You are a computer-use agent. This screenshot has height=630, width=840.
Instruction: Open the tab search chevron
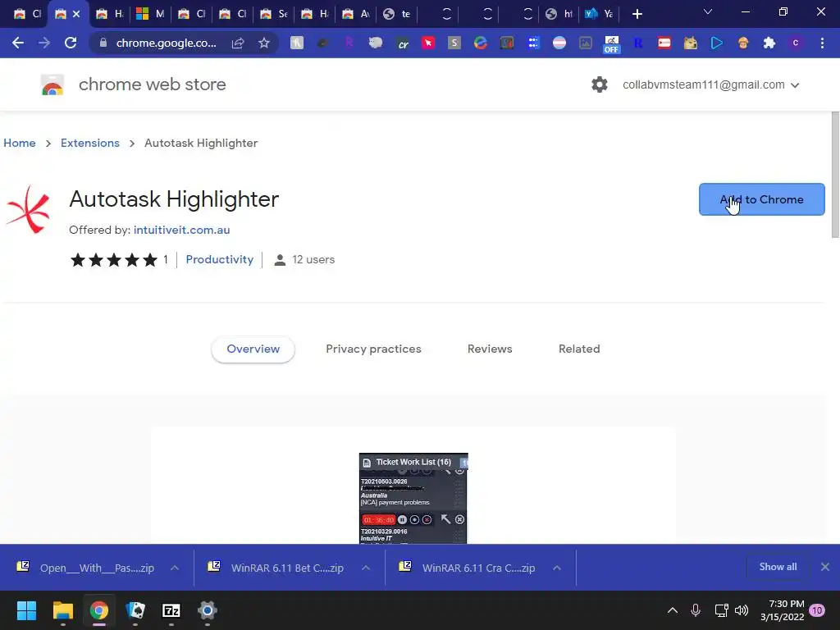click(x=708, y=11)
